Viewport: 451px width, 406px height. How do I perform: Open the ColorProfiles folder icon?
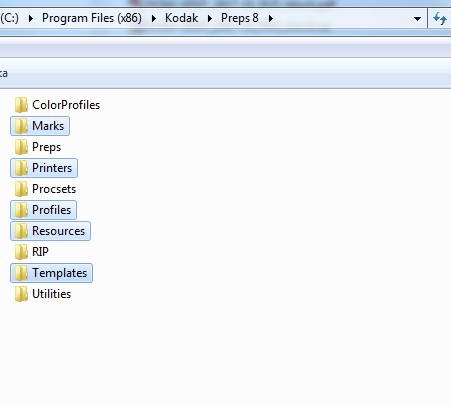21,105
